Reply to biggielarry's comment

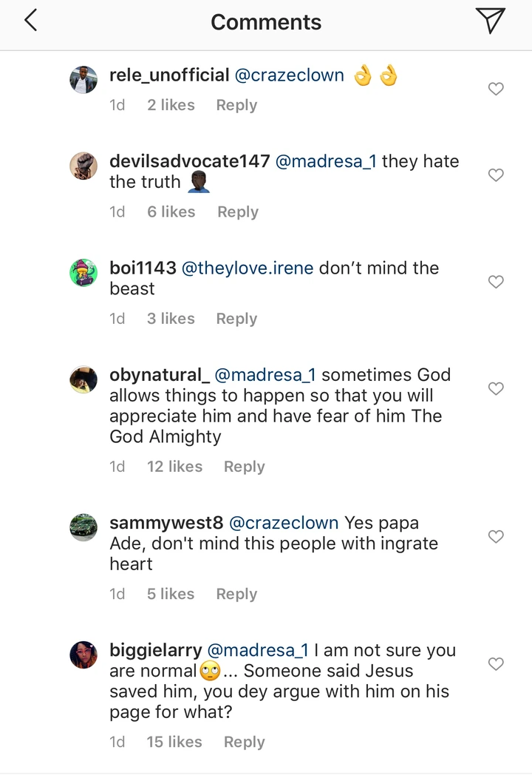pos(244,742)
